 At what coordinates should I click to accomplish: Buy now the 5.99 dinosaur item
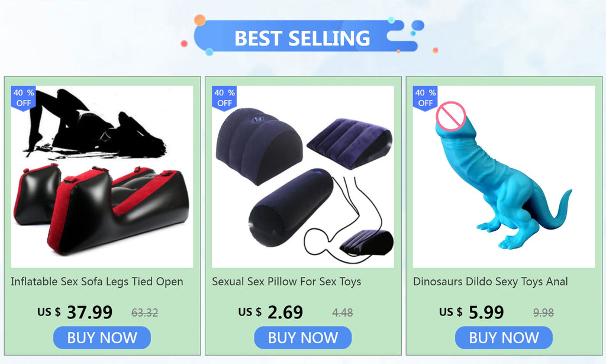click(x=504, y=338)
